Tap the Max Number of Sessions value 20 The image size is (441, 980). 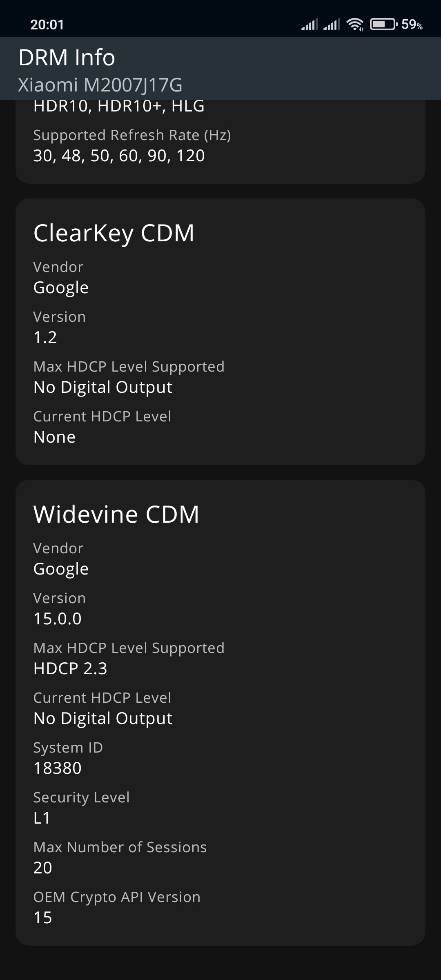point(43,868)
